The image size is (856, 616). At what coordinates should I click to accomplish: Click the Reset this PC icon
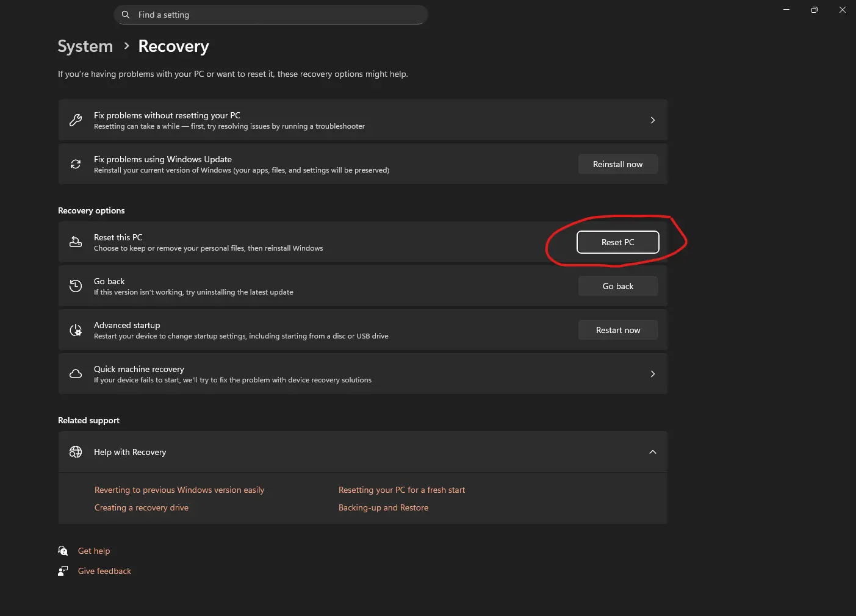tap(76, 242)
